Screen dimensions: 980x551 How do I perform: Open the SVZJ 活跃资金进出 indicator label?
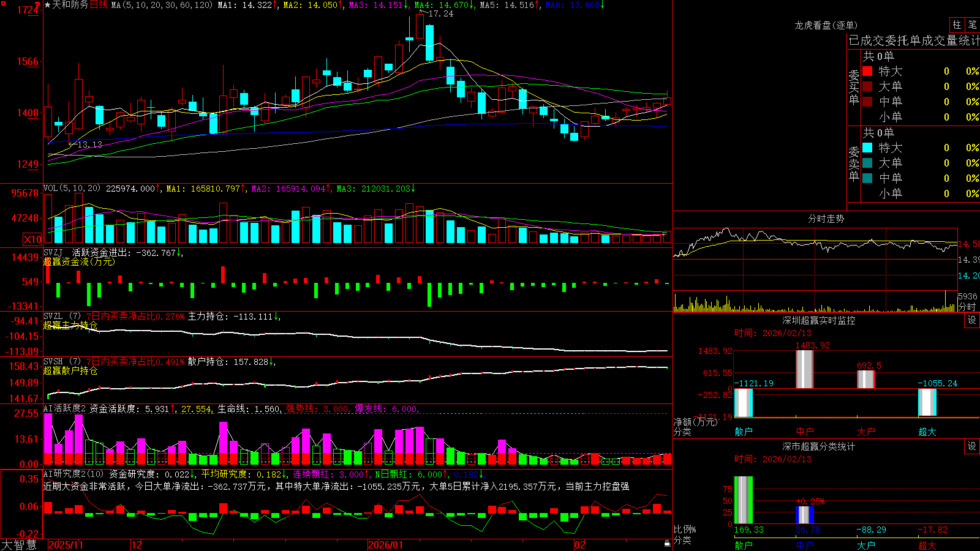(89, 252)
